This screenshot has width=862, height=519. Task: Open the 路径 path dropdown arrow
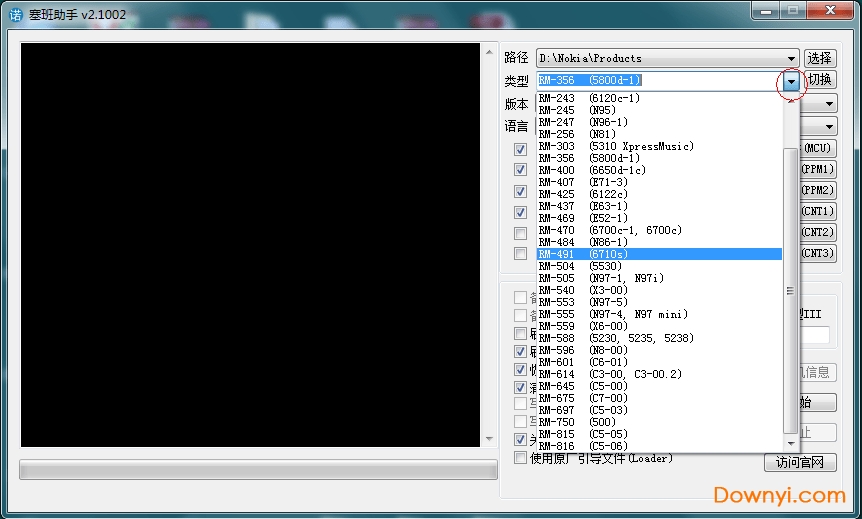tap(791, 59)
